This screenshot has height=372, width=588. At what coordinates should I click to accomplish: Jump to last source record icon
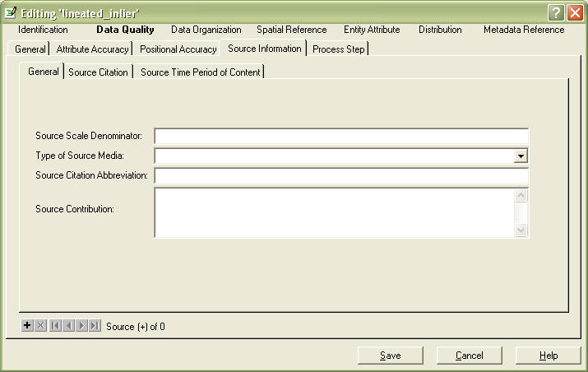[x=95, y=326]
